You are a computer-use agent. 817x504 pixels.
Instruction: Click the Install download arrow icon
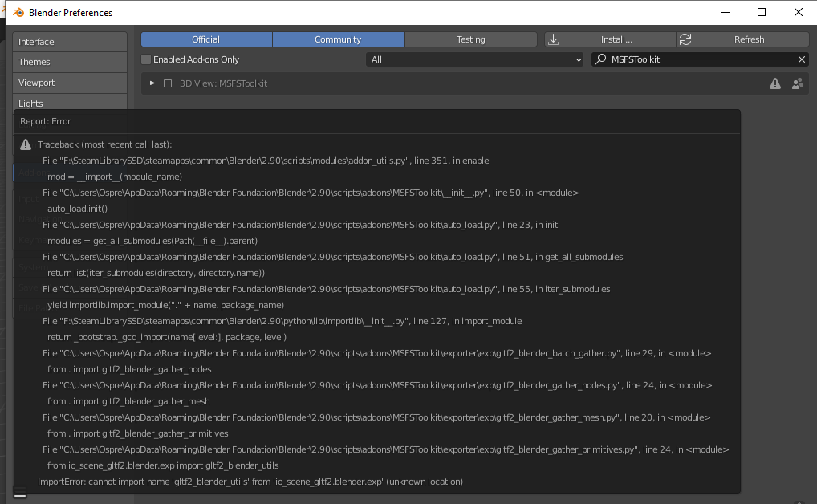(x=553, y=39)
